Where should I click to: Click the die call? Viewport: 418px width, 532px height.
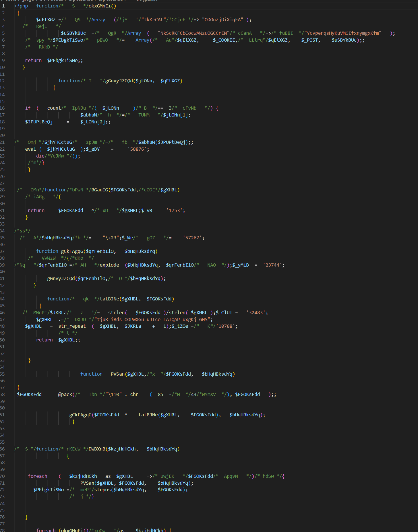pos(40,156)
